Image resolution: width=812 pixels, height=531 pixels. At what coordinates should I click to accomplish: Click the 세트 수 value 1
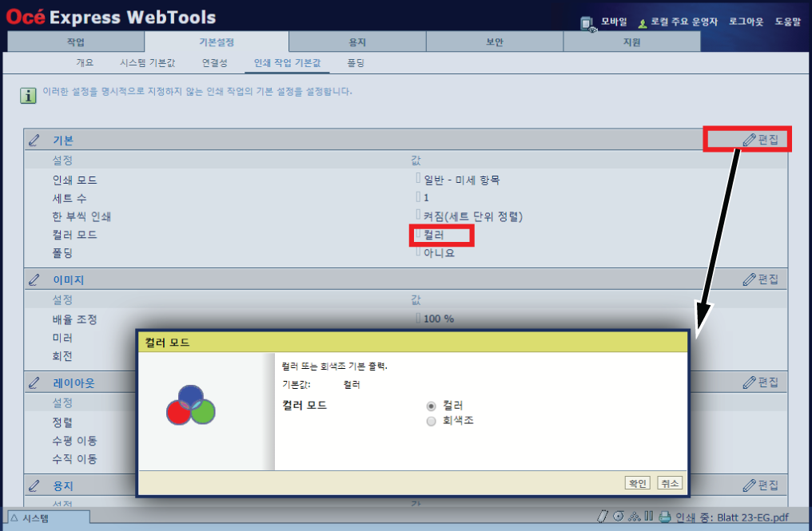pos(426,198)
